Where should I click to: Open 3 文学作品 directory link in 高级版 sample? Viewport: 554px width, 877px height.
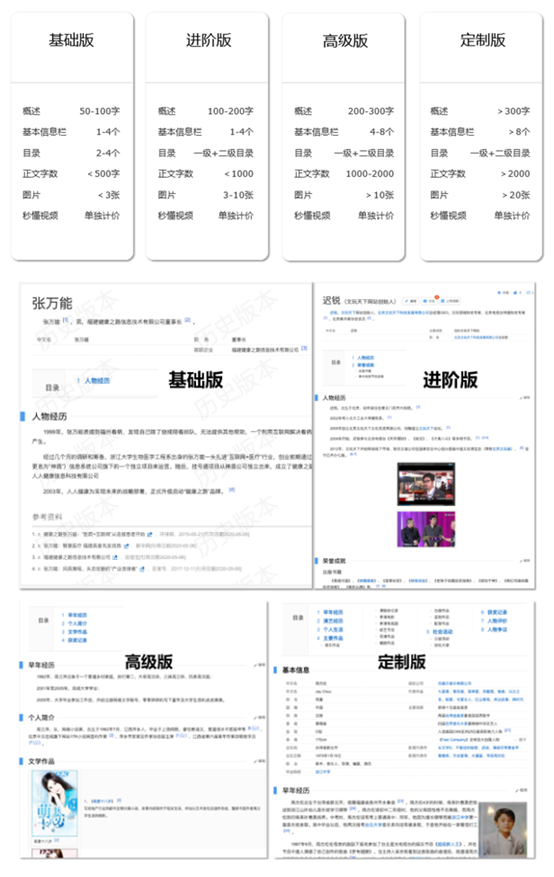74,631
